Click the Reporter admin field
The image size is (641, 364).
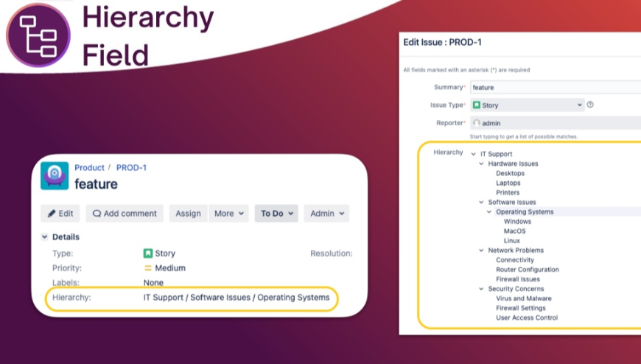tap(556, 123)
